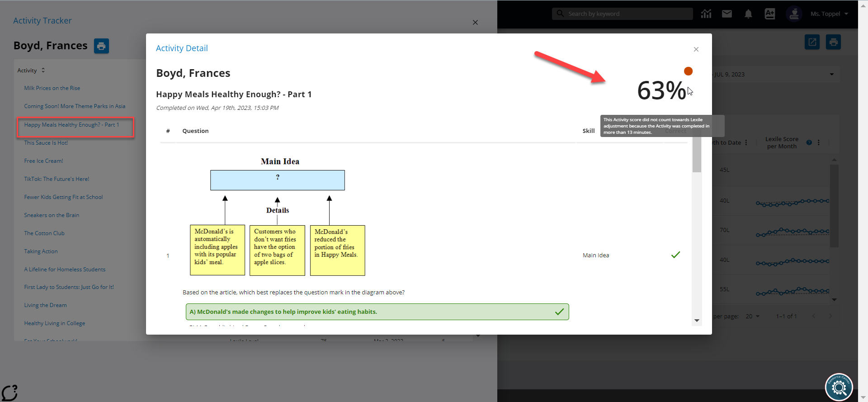Open This Sauce Is Hot! activity

(46, 143)
